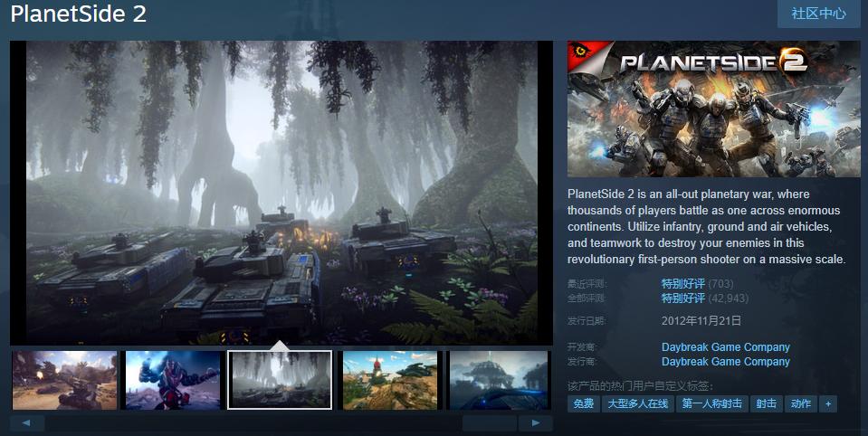Open the large forest tanks screenshot
Viewport: 868px width, 436px height.
(x=281, y=192)
